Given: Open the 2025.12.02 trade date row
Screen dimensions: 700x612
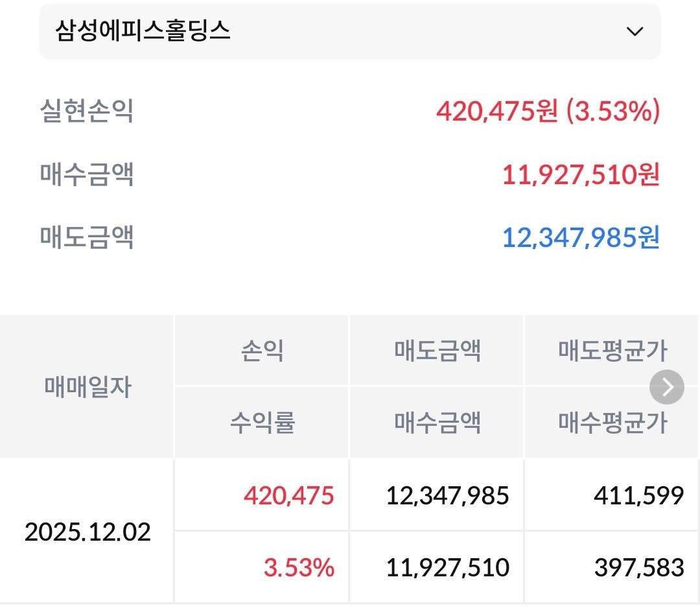Looking at the screenshot, I should (87, 532).
